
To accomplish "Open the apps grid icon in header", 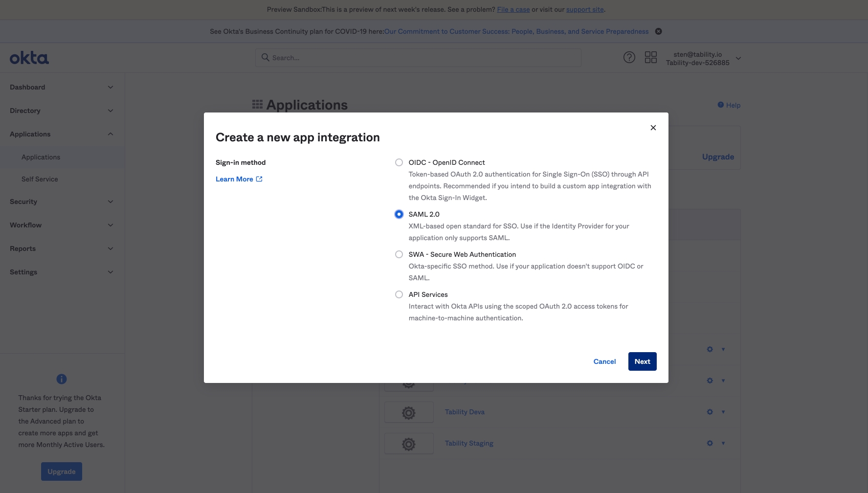I will click(650, 58).
